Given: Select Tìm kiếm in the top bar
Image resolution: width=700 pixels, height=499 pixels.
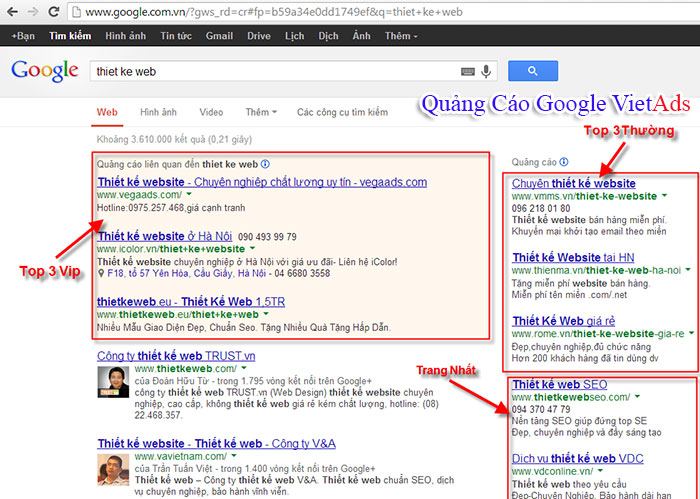Looking at the screenshot, I should click(x=70, y=36).
